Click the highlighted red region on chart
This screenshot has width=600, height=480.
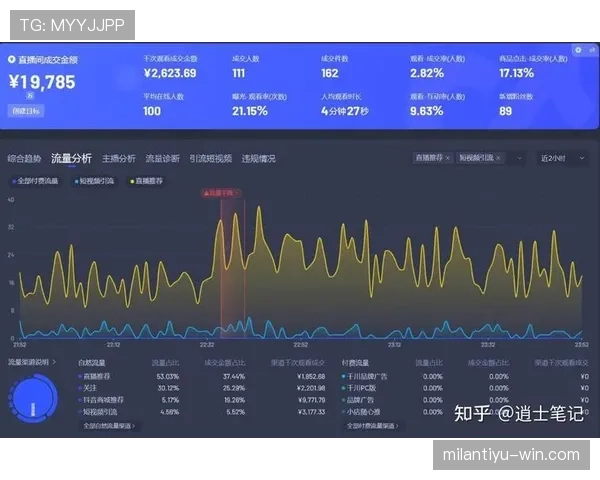tap(233, 268)
